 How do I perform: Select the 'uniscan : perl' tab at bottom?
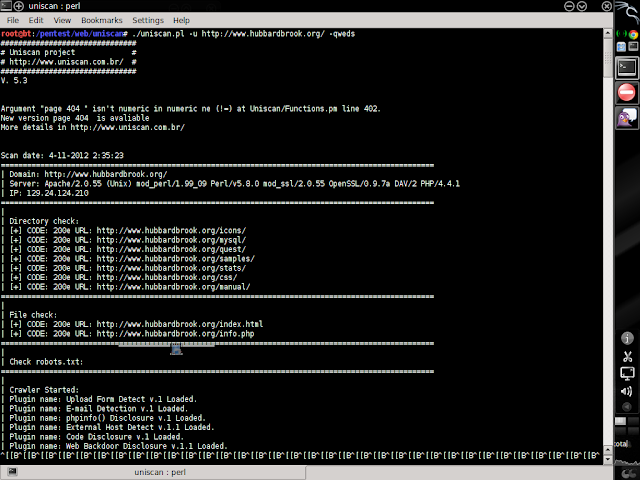tap(160, 472)
